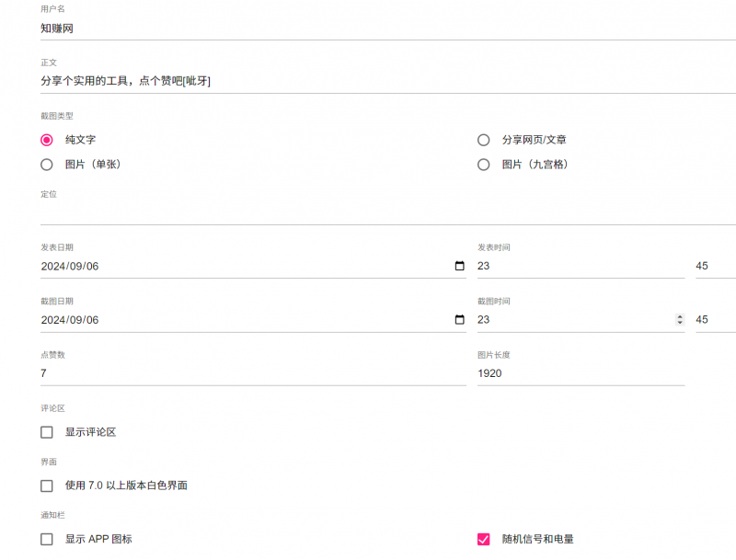The height and width of the screenshot is (560, 736).
Task: Select the 图片（单张）radio option
Action: tap(47, 165)
